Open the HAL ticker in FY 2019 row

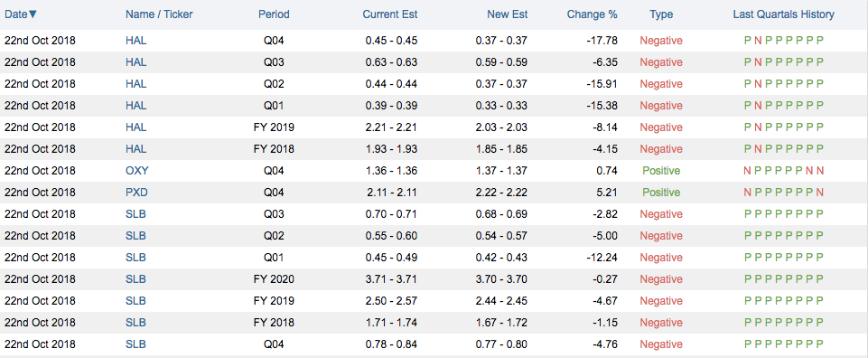coord(136,127)
